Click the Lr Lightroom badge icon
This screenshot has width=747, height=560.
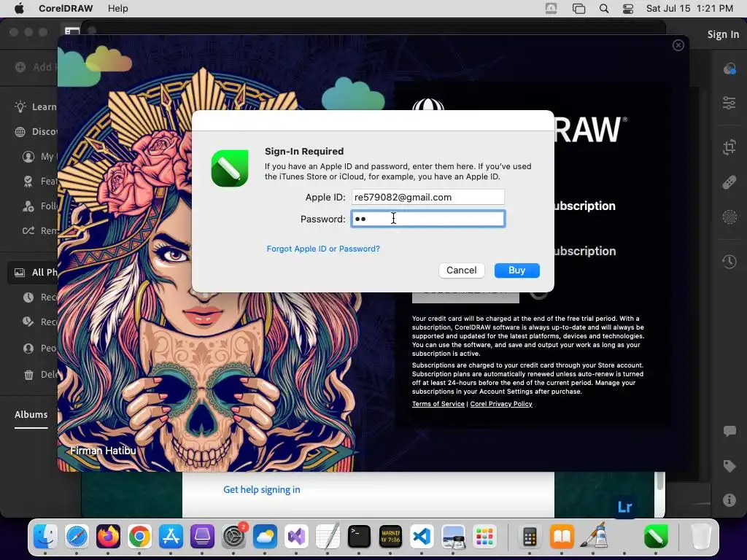point(624,507)
